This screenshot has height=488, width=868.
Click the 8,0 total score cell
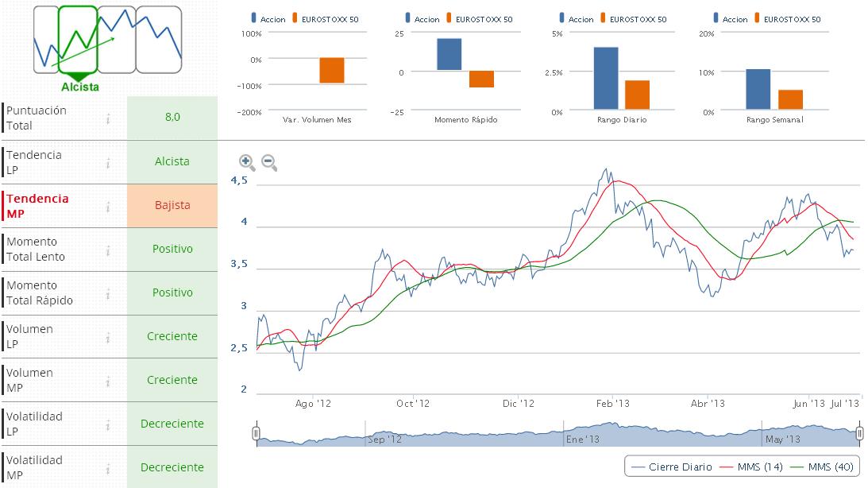pos(172,117)
